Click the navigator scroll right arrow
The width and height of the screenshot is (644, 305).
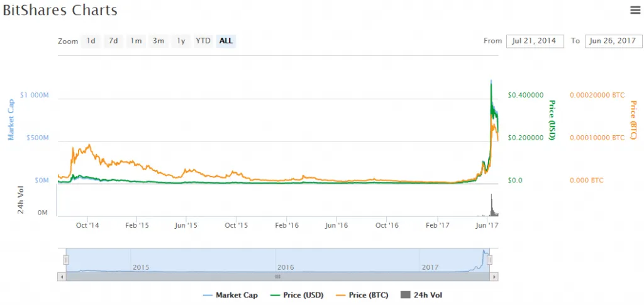[x=494, y=277]
